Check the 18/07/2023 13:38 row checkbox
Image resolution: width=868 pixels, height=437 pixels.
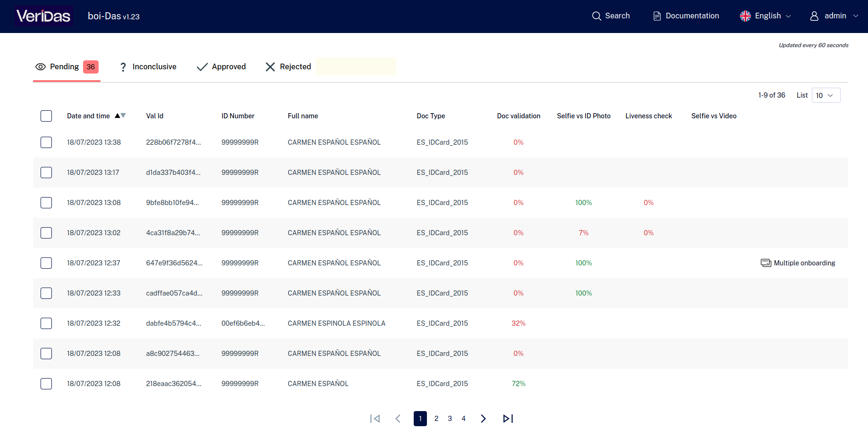click(46, 142)
